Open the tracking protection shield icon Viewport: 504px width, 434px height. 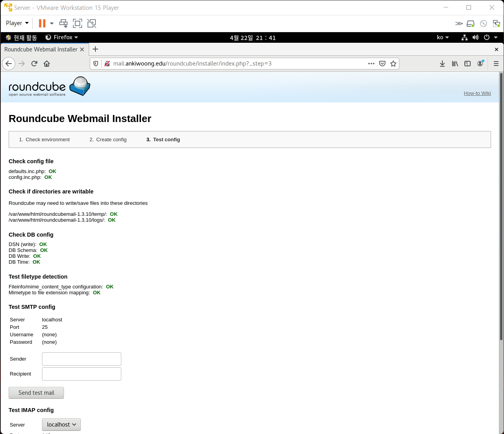96,64
